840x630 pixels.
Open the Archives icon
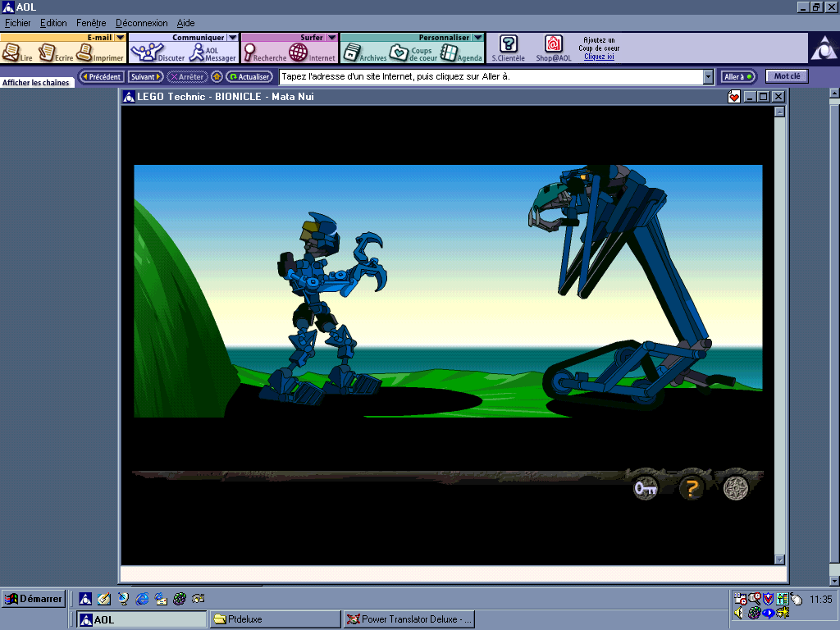(x=364, y=52)
